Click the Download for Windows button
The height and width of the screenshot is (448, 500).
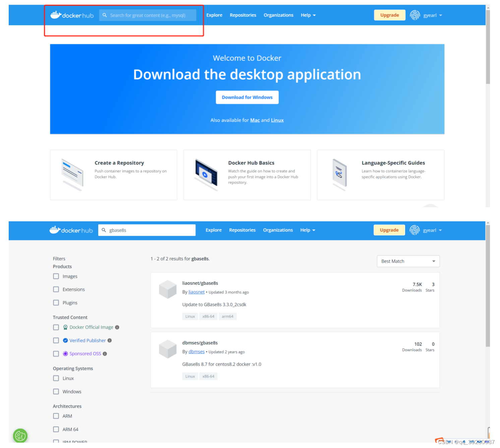(247, 97)
